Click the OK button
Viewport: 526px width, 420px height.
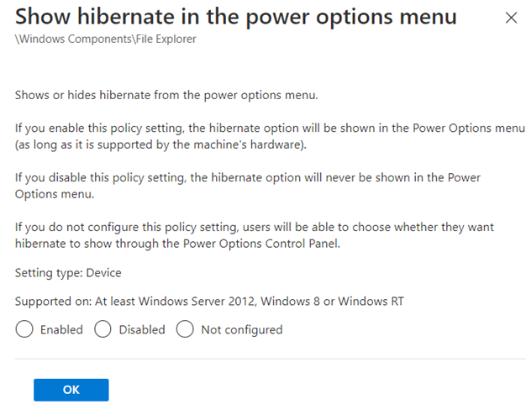pos(71,390)
